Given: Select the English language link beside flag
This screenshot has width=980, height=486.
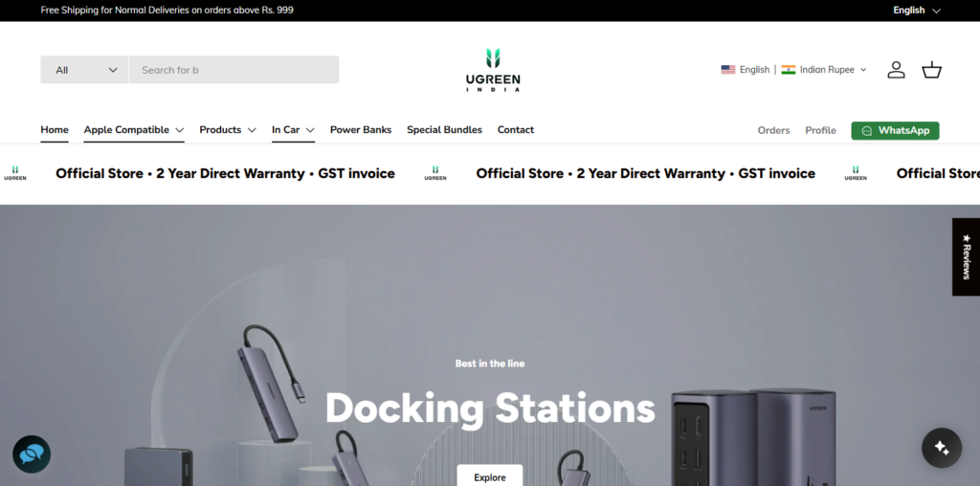Looking at the screenshot, I should [x=754, y=69].
